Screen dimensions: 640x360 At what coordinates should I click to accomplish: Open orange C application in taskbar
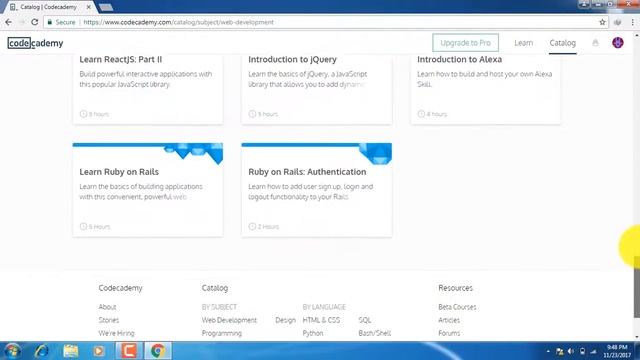(x=129, y=351)
